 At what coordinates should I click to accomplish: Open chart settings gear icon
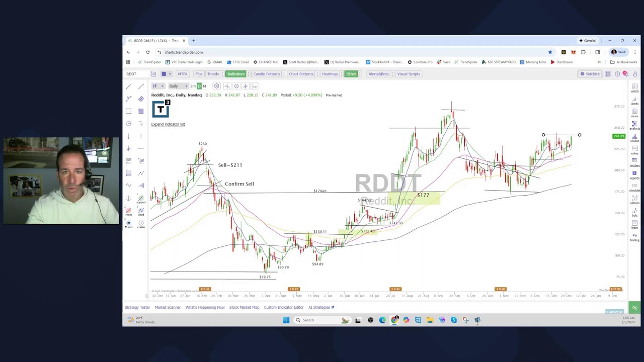pos(216,86)
